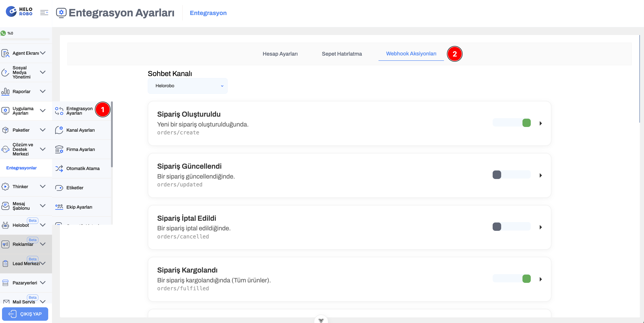This screenshot has height=323, width=644.
Task: Expand the Mesaj Şablonu chevron
Action: coord(43,205)
